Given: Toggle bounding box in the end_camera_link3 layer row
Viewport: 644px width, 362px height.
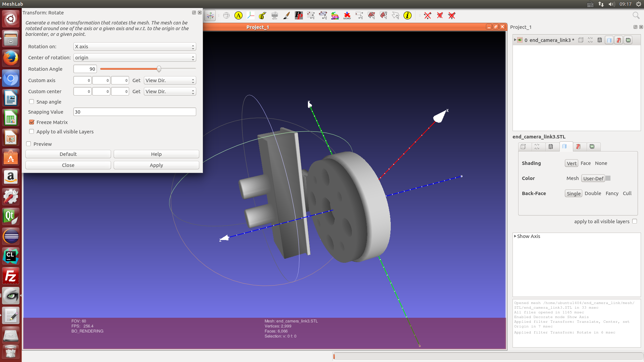Looking at the screenshot, I should tap(581, 40).
